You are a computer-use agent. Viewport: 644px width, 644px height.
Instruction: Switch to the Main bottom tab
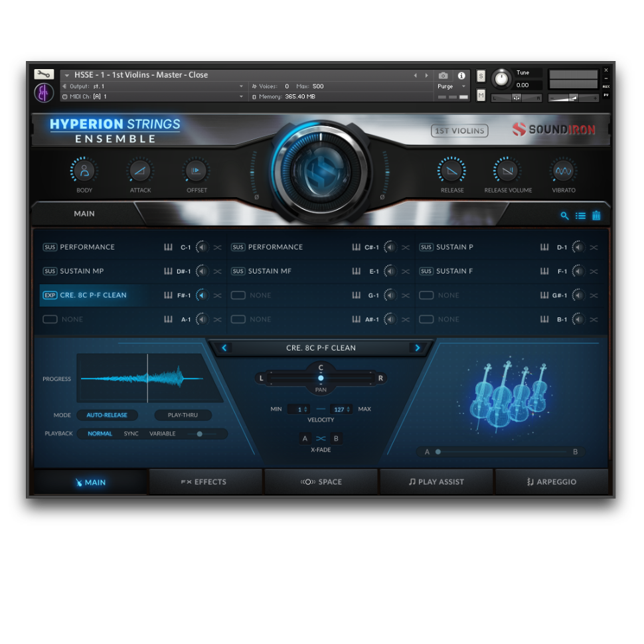click(90, 482)
